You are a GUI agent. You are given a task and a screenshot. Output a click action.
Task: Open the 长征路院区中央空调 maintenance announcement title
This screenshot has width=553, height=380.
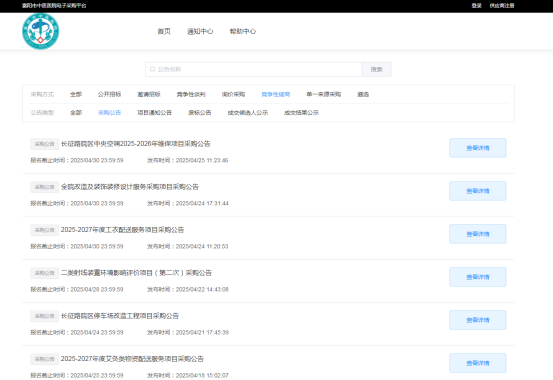[136, 144]
